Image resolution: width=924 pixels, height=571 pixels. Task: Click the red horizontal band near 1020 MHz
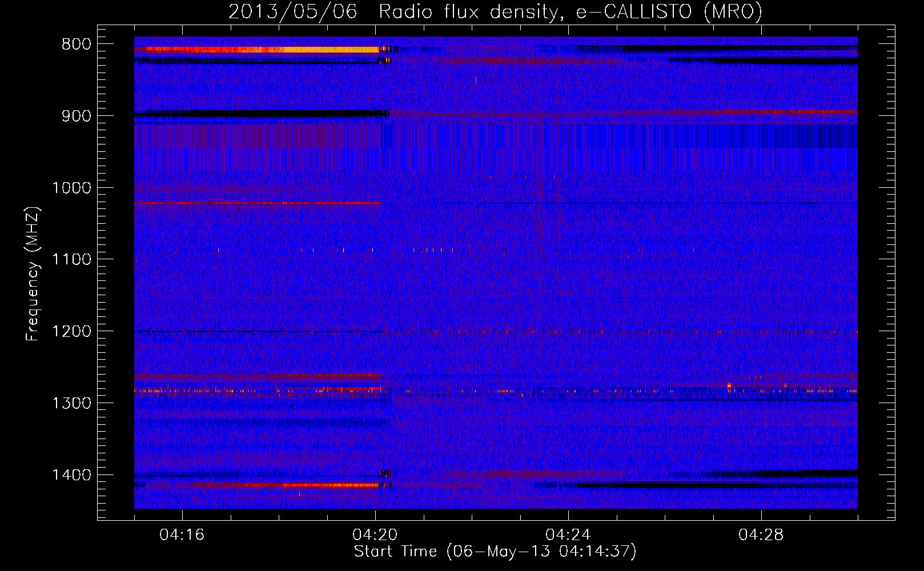(x=258, y=203)
